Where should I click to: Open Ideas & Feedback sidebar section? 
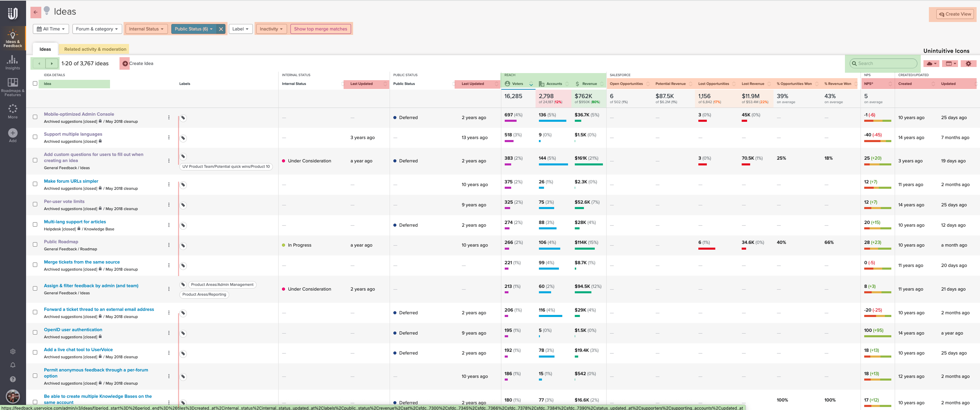click(x=13, y=38)
